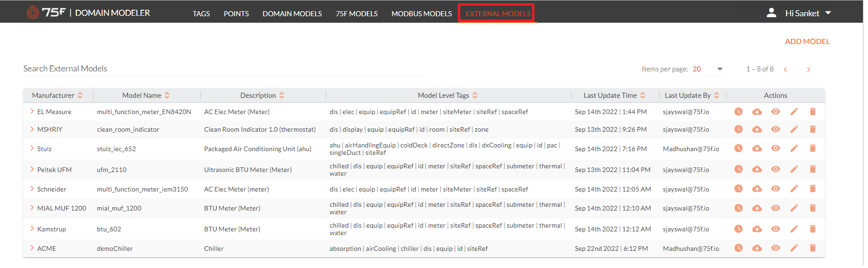Screen dimensions: 868x268
Task: Download the Schneider multi_function_meter_iem3150 model
Action: pos(757,189)
